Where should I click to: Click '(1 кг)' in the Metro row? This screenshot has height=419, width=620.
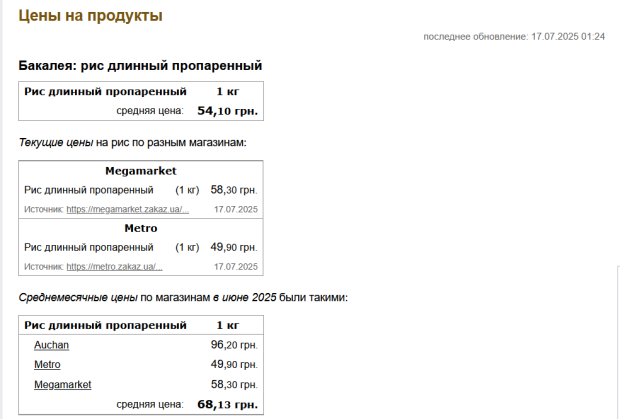pyautogui.click(x=187, y=247)
